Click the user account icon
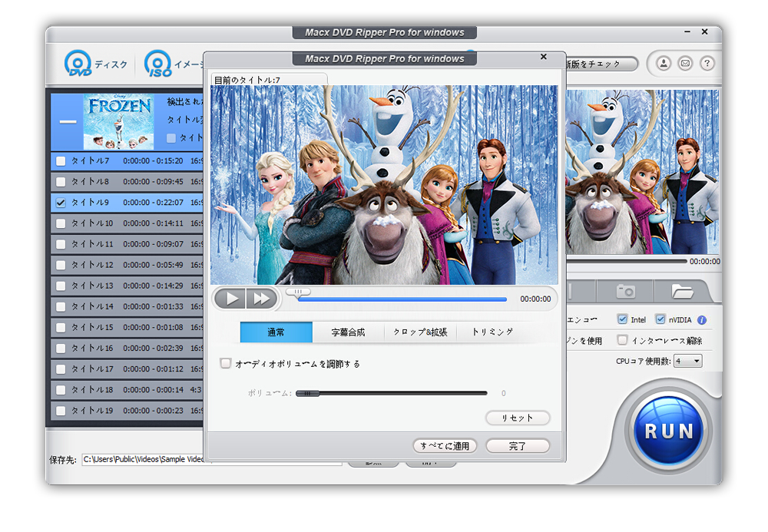Viewport: 768px width, 532px height. [x=664, y=63]
